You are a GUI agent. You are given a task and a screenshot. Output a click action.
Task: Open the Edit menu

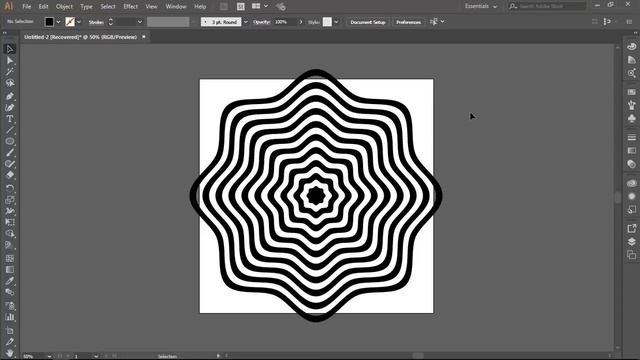[x=43, y=7]
